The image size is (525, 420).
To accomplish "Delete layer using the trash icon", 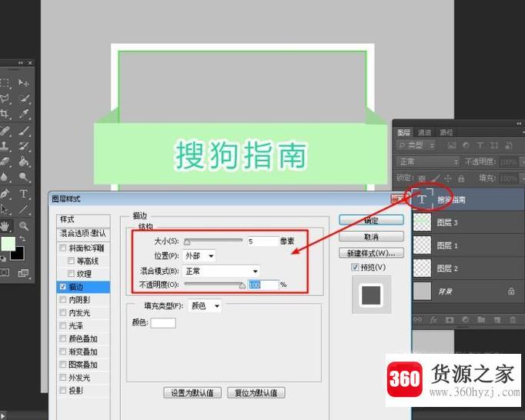I will point(513,319).
